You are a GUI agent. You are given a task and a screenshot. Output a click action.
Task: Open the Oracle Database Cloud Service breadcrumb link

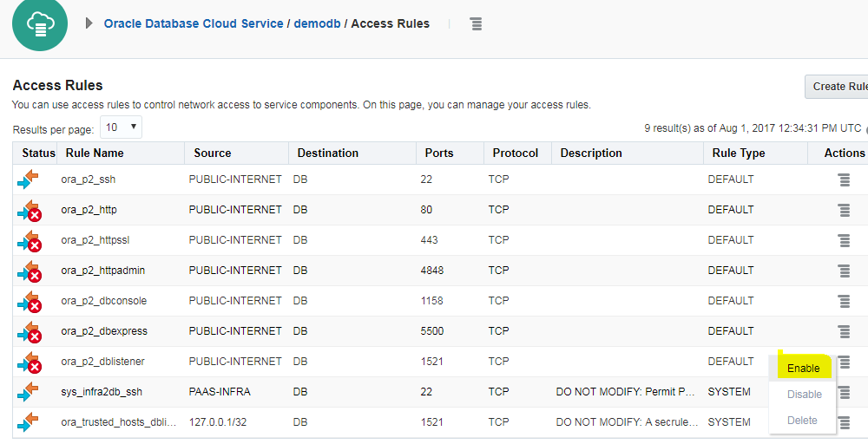tap(194, 23)
